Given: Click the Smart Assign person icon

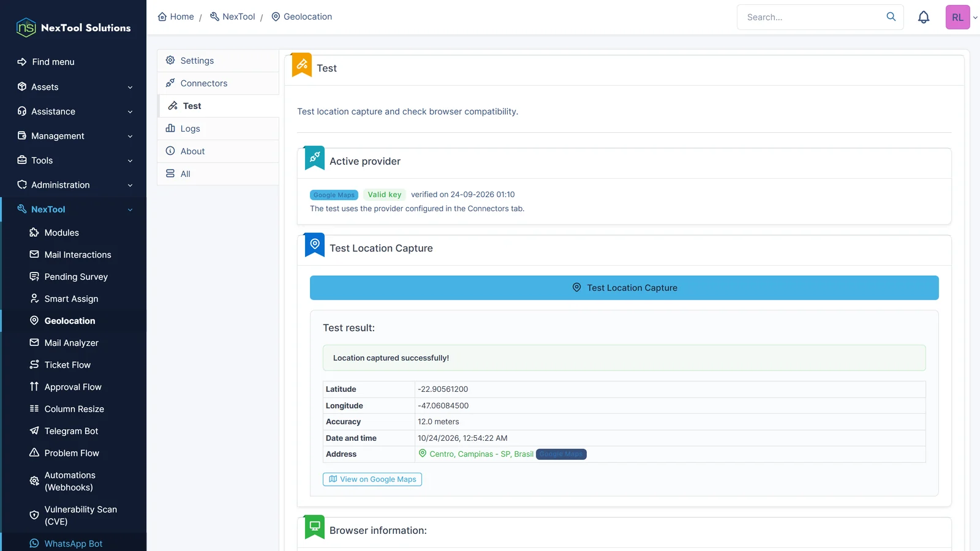Looking at the screenshot, I should pos(34,299).
